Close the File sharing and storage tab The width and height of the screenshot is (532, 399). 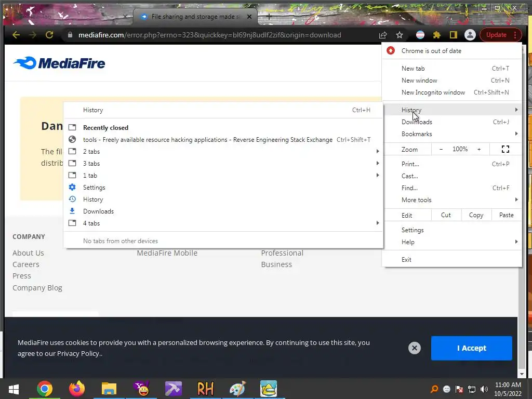tap(249, 16)
